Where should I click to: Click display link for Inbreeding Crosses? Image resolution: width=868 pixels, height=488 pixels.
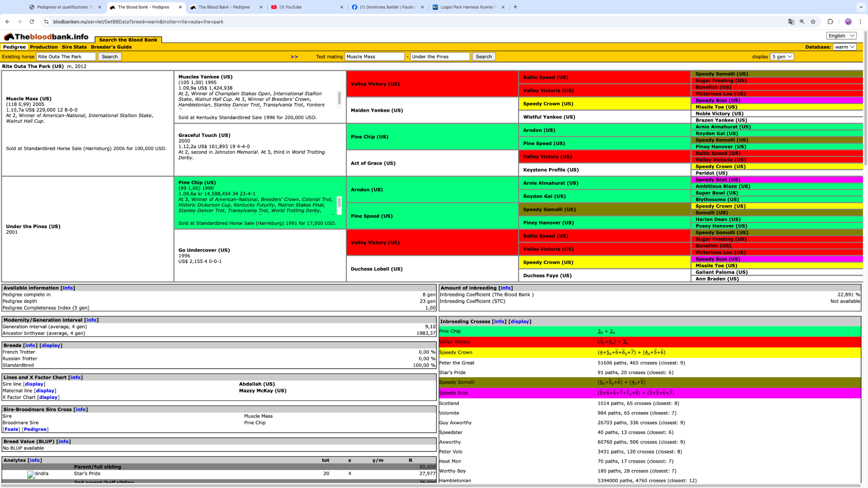click(x=519, y=322)
